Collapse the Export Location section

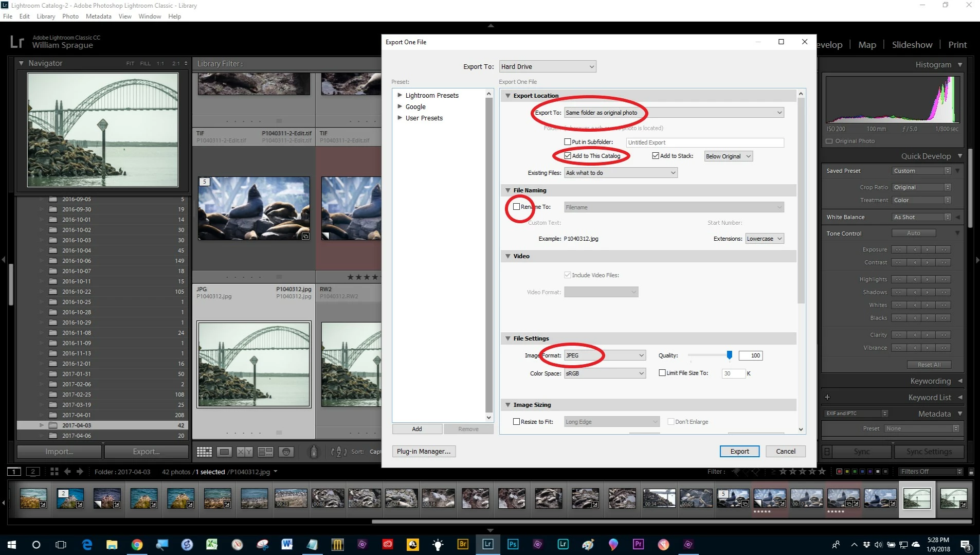coord(507,96)
